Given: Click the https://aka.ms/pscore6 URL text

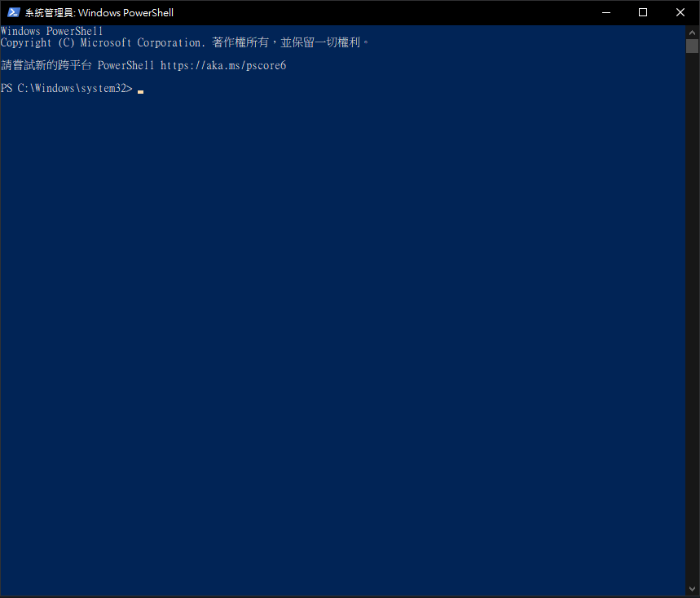Looking at the screenshot, I should pyautogui.click(x=223, y=66).
